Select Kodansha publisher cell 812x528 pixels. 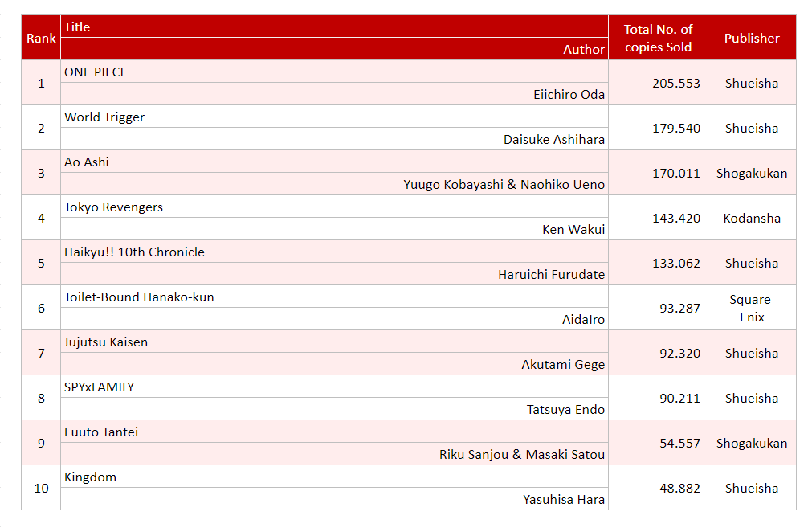click(752, 218)
